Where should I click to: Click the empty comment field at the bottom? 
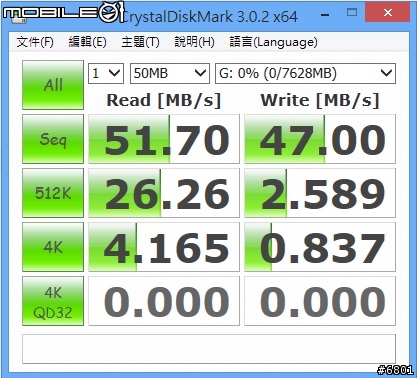(x=209, y=349)
